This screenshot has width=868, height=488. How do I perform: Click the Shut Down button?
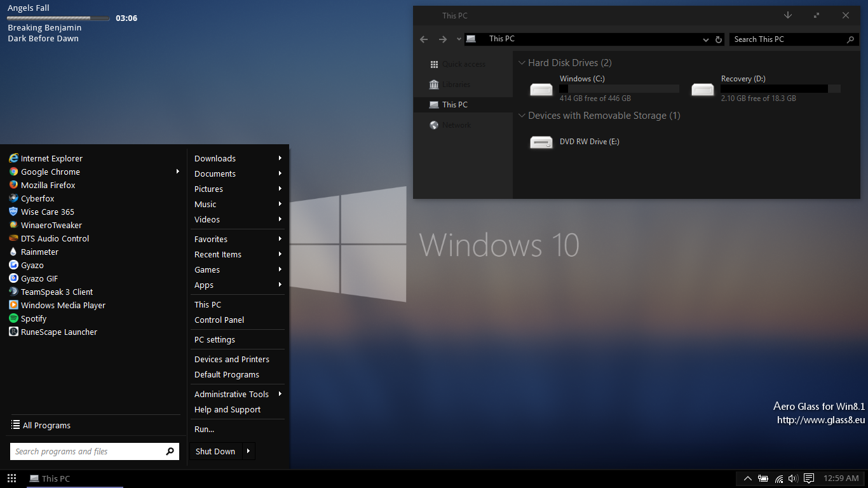pos(215,451)
